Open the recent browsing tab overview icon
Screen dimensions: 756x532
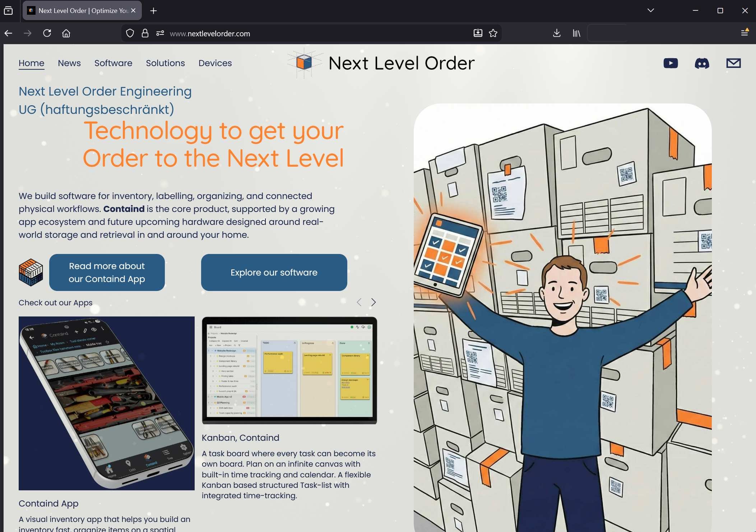coord(8,11)
